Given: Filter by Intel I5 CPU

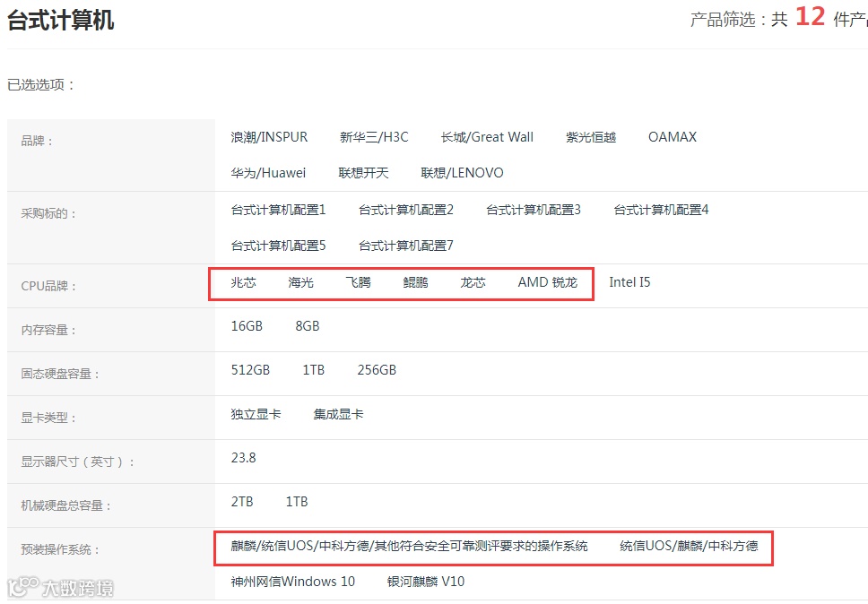Looking at the screenshot, I should click(630, 282).
